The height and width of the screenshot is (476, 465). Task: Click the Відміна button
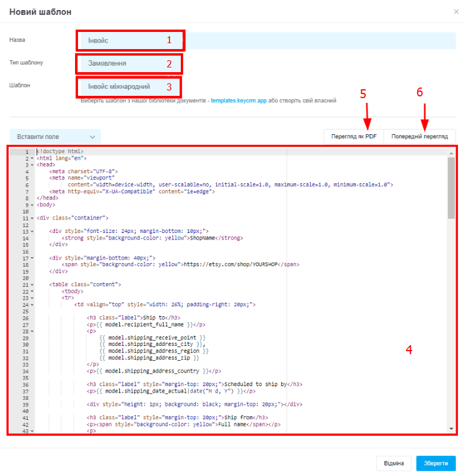click(x=394, y=463)
